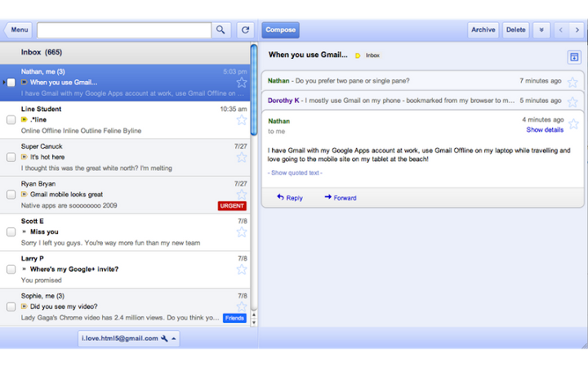This screenshot has height=368, width=588.
Task: Click the search input field
Action: (x=124, y=30)
